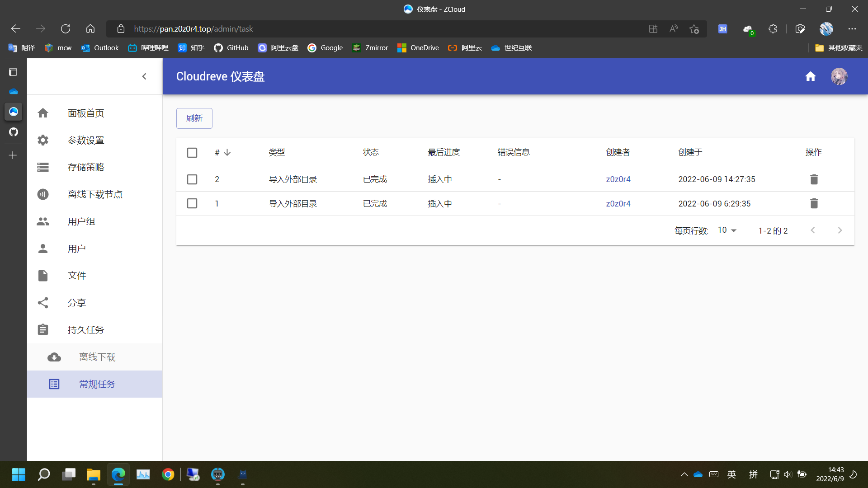This screenshot has height=488, width=868.
Task: Open the GitHub icon in the left strip
Action: click(13, 132)
